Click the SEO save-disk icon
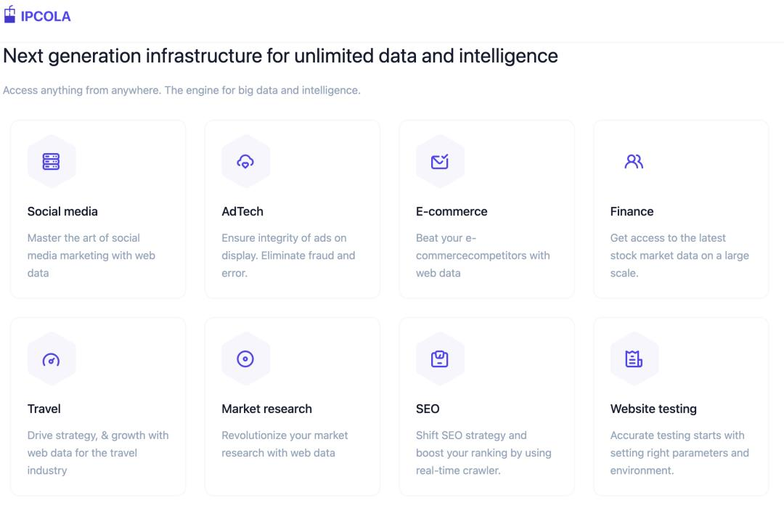This screenshot has width=784, height=532. point(439,359)
